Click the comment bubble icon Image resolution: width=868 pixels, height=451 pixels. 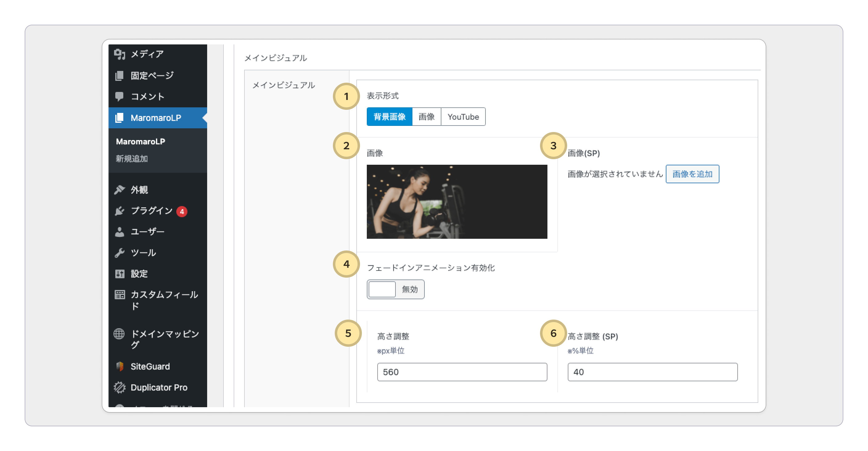[119, 97]
